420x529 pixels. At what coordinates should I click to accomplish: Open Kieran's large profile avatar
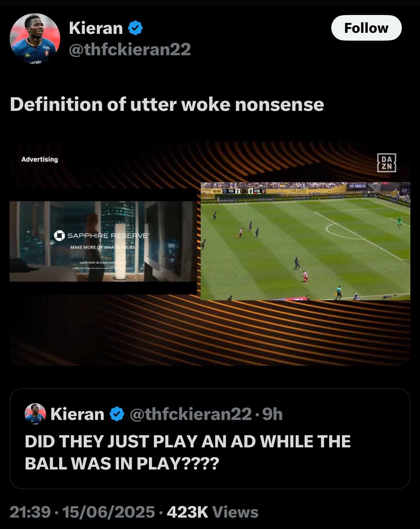pos(35,38)
